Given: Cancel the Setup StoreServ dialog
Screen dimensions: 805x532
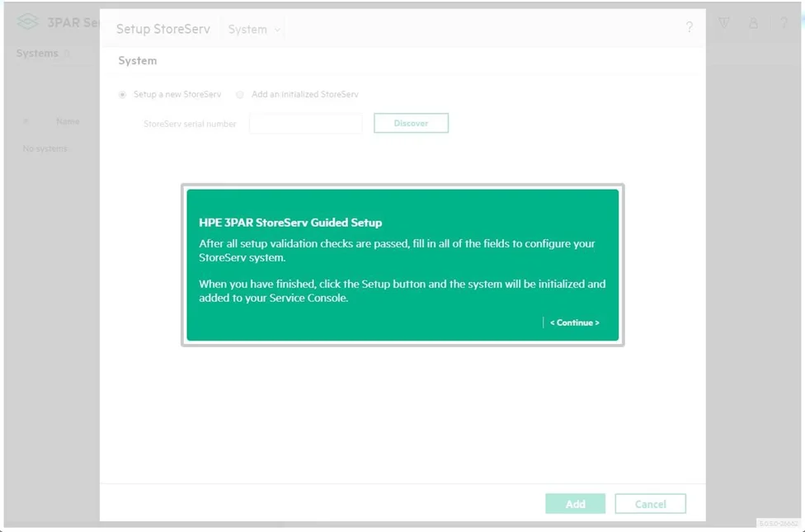Looking at the screenshot, I should (x=650, y=504).
